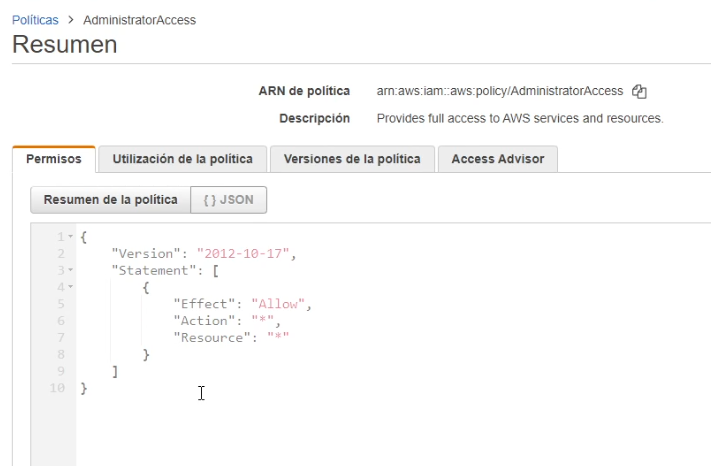The image size is (711, 466).
Task: Switch to Utilización de la política tab
Action: pos(182,159)
